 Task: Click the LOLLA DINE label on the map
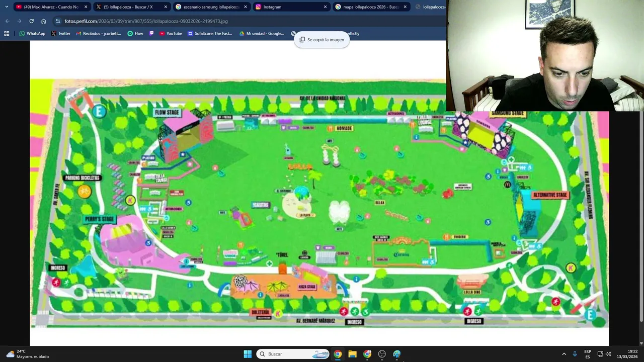tap(472, 292)
